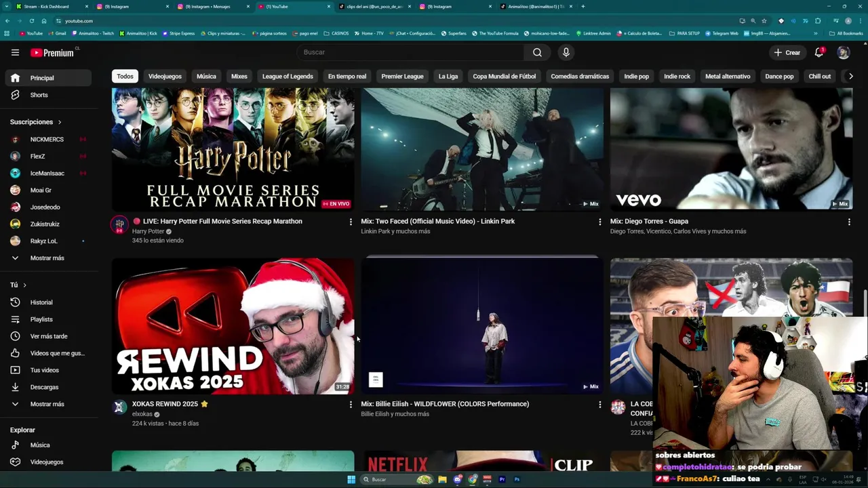Screen dimensions: 868x488
Task: Select the Música filter chip
Action: [206, 77]
